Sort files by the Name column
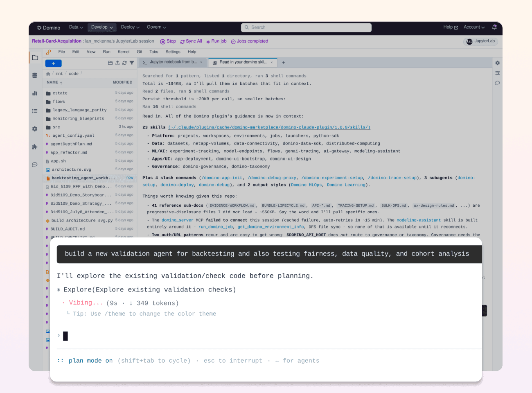Image resolution: width=532 pixels, height=393 pixels. tap(54, 82)
